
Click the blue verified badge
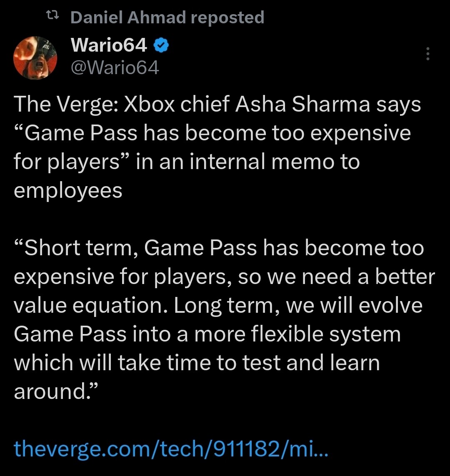(x=162, y=46)
